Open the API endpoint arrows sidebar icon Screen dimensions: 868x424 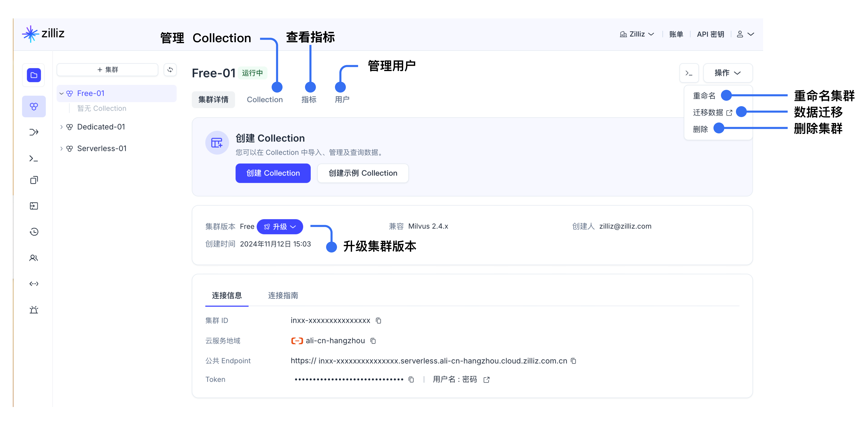coord(34,284)
